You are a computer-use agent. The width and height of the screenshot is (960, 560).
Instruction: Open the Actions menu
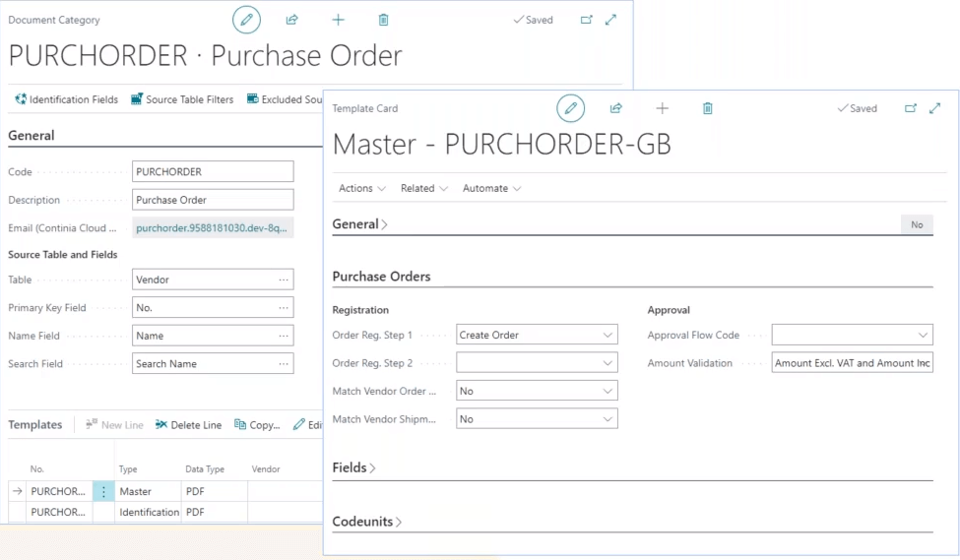361,188
